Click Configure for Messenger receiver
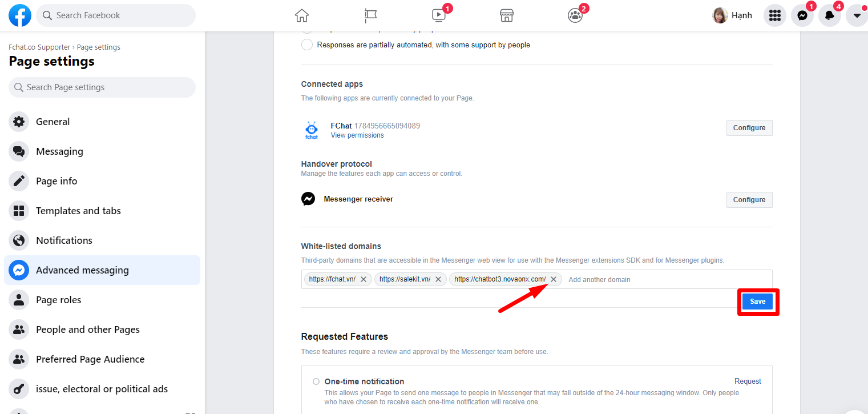 click(749, 200)
